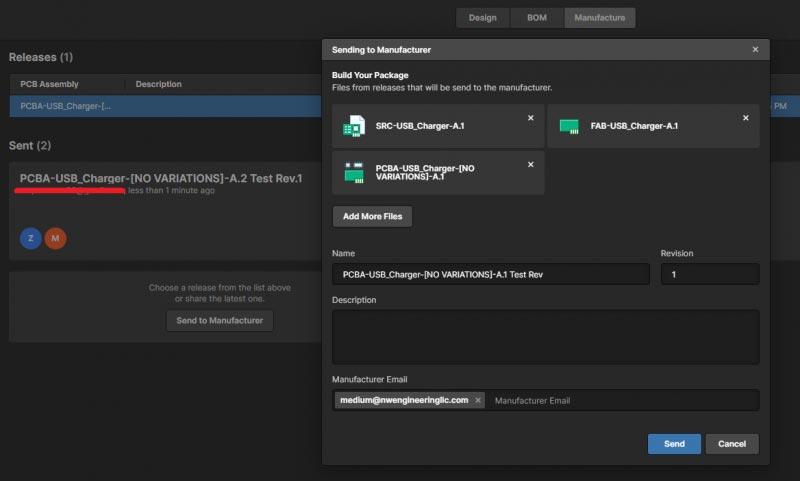Click Add More Files button
This screenshot has width=800, height=481.
[x=372, y=216]
